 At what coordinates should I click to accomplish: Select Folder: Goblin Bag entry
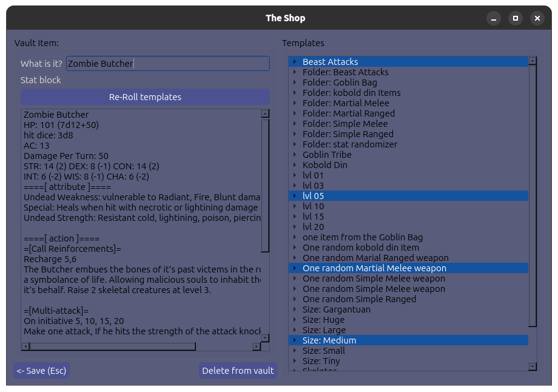coord(340,83)
